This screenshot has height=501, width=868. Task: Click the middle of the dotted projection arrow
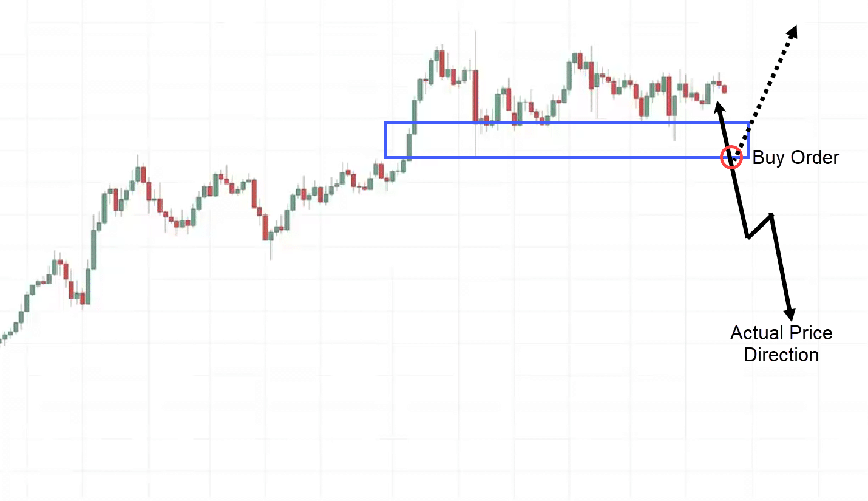(x=765, y=91)
